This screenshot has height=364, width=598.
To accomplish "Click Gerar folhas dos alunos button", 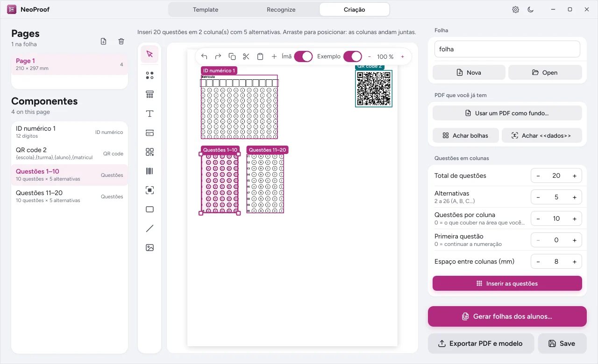I will click(x=507, y=316).
